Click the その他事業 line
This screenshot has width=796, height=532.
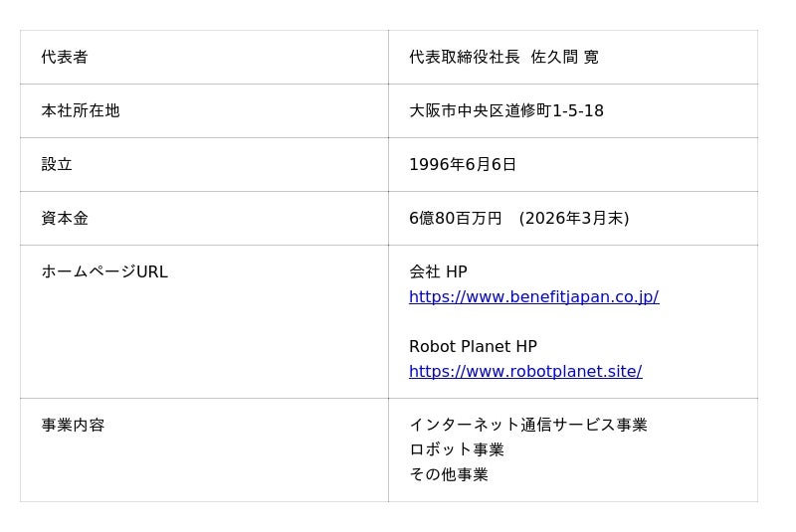click(449, 474)
